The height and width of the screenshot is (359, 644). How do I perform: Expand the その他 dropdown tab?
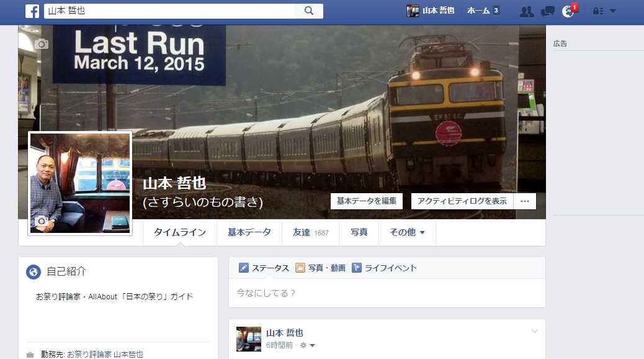coord(407,232)
